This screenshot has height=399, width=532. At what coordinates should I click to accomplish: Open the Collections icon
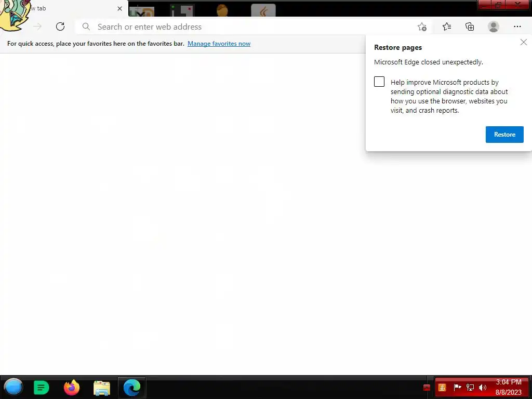pyautogui.click(x=470, y=26)
